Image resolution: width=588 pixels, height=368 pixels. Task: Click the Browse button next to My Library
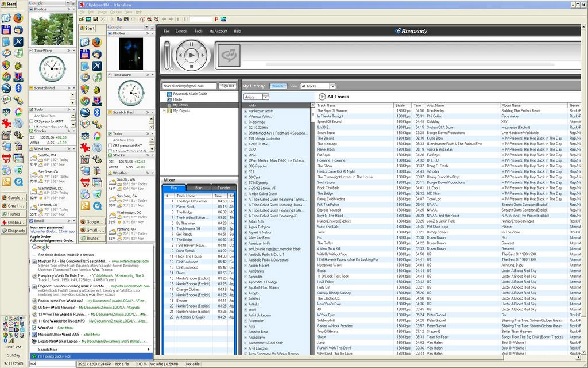[x=277, y=86]
